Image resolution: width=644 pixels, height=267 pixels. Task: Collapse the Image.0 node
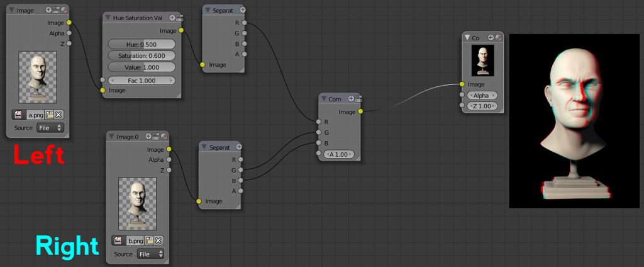[112, 137]
